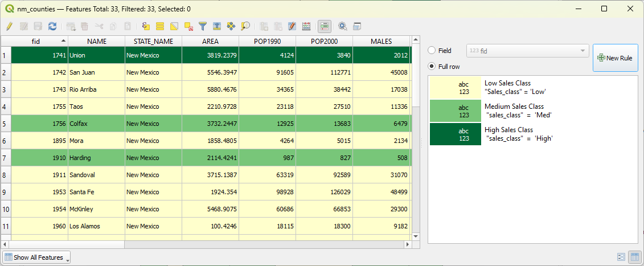Click the POP2000 column header
The width and height of the screenshot is (644, 266).
(x=324, y=41)
